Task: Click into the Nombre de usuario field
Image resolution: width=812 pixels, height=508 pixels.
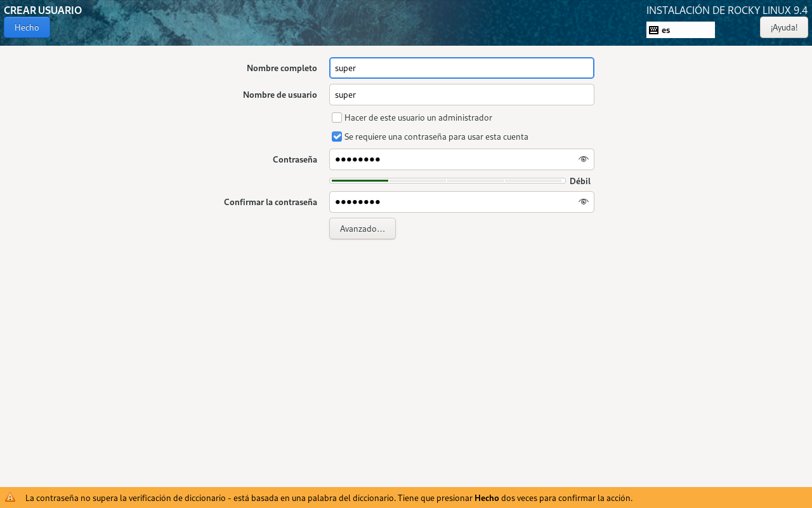Action: [461, 95]
